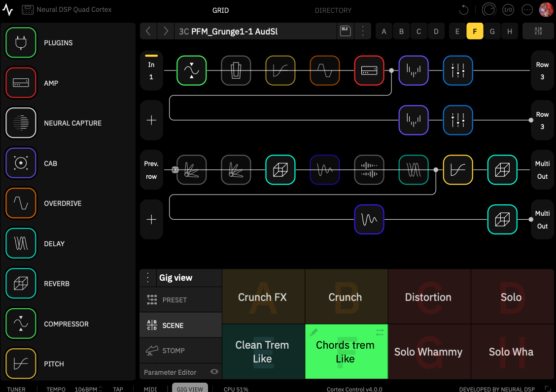Select the Compressor category icon
The width and height of the screenshot is (556, 392).
click(x=21, y=324)
